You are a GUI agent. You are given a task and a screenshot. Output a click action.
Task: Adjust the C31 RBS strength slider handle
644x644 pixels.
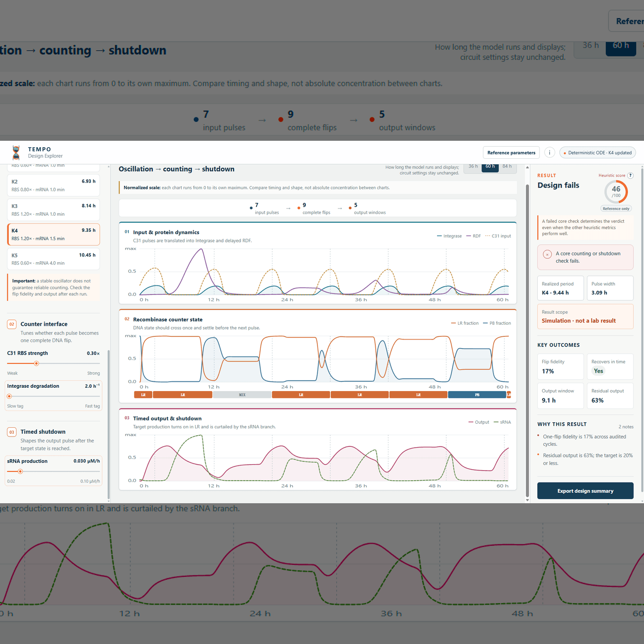pos(36,363)
